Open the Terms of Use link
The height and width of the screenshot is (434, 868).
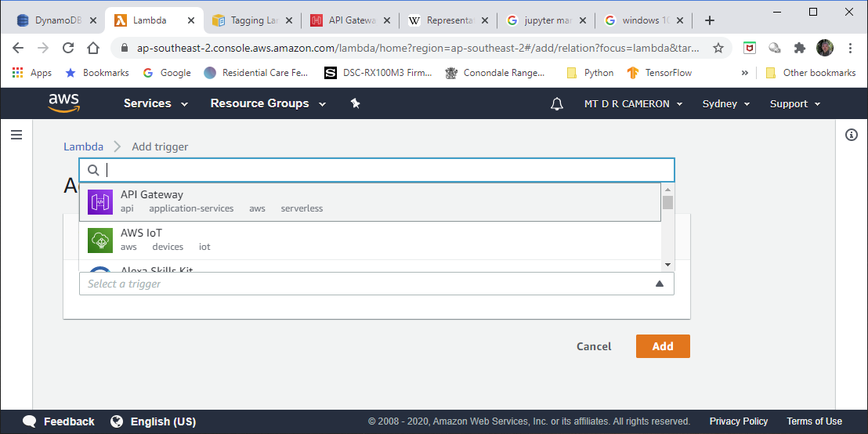[x=814, y=421]
